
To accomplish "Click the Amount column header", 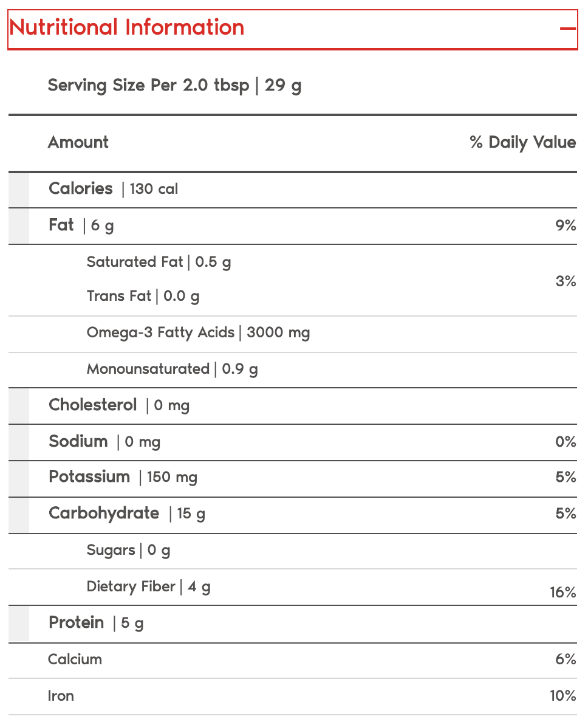I will pos(78,142).
